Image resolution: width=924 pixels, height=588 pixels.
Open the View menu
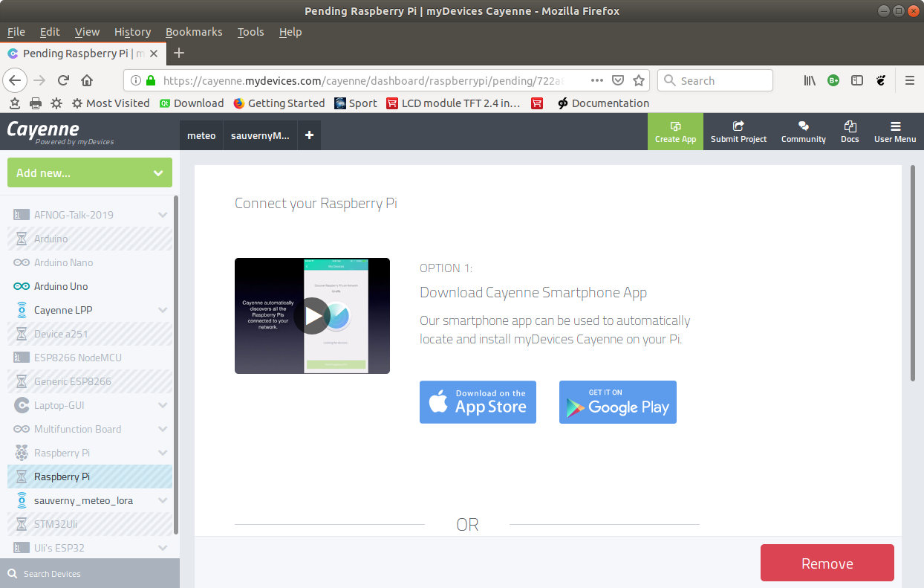coord(87,32)
